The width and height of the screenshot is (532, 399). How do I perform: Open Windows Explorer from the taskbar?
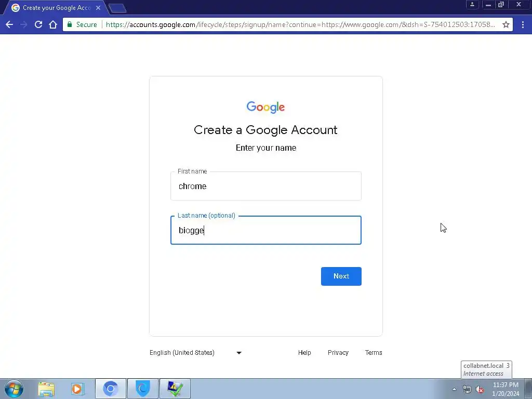tap(46, 389)
